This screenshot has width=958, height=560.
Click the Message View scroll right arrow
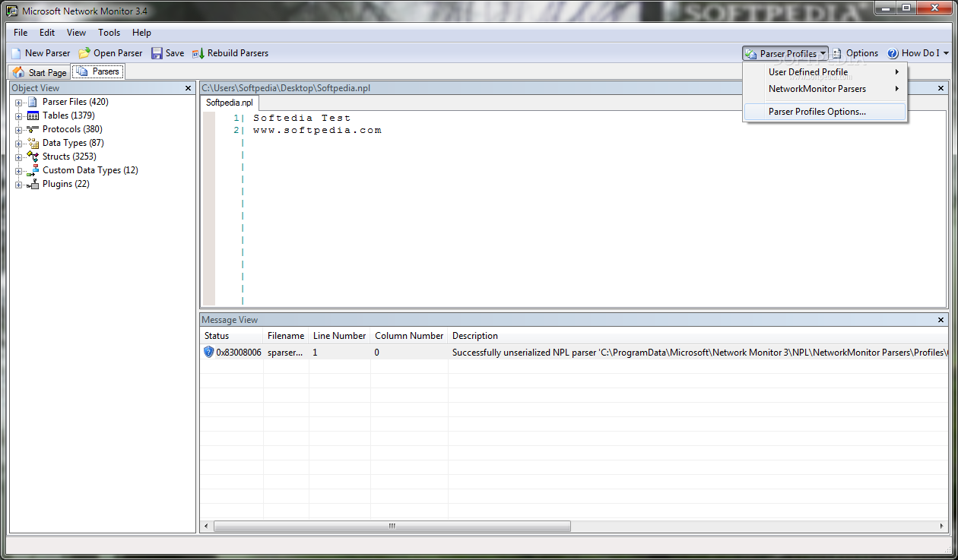point(941,526)
